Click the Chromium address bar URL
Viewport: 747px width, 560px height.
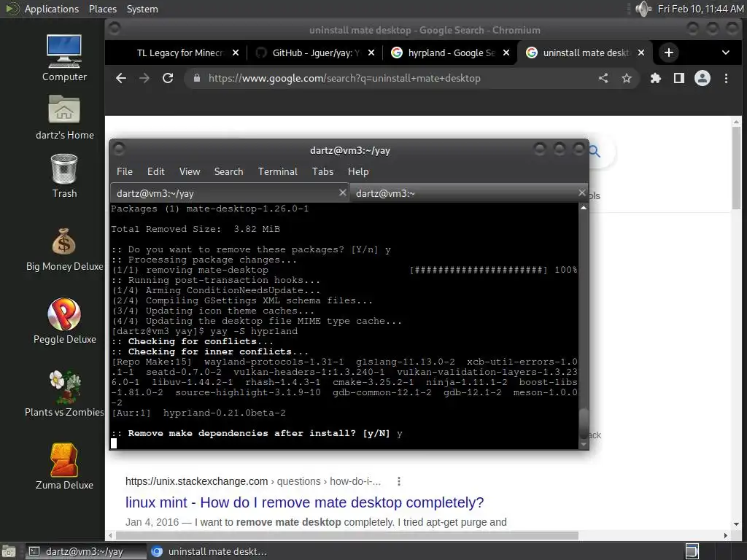click(x=344, y=78)
